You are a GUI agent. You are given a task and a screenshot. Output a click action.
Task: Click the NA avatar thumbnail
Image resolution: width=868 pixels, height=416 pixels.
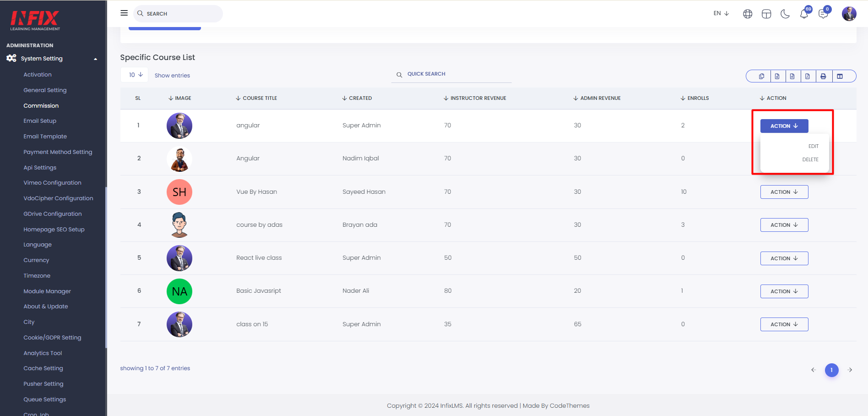[x=179, y=291]
